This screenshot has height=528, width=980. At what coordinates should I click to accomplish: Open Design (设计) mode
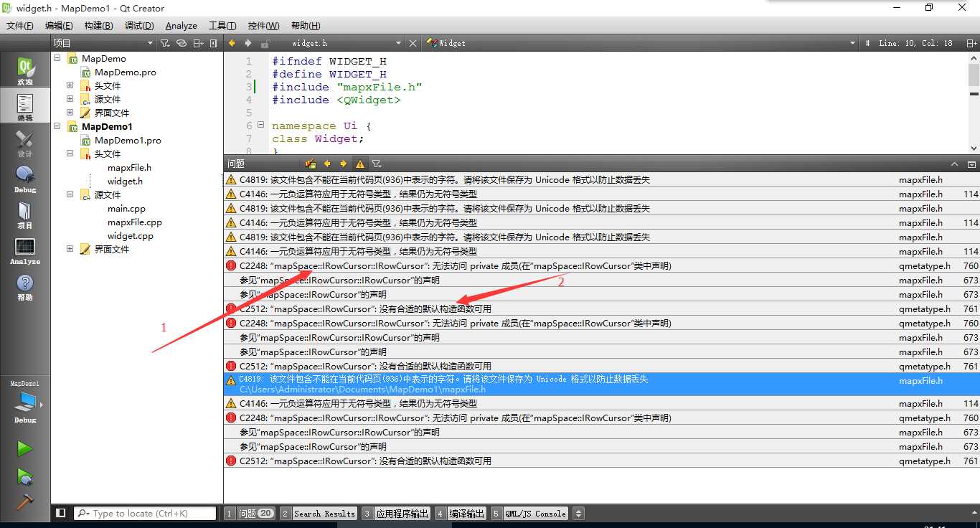coord(25,143)
